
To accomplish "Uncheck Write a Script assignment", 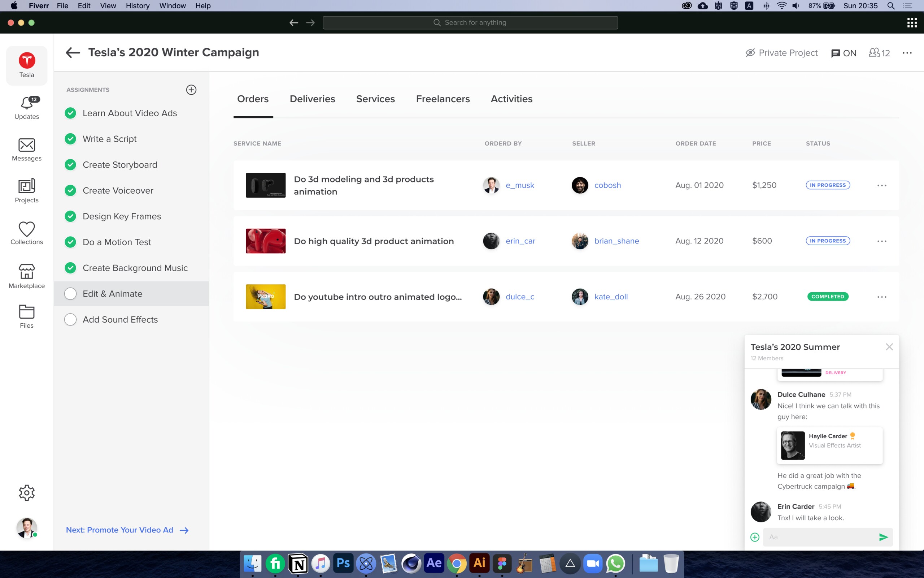I will 70,139.
